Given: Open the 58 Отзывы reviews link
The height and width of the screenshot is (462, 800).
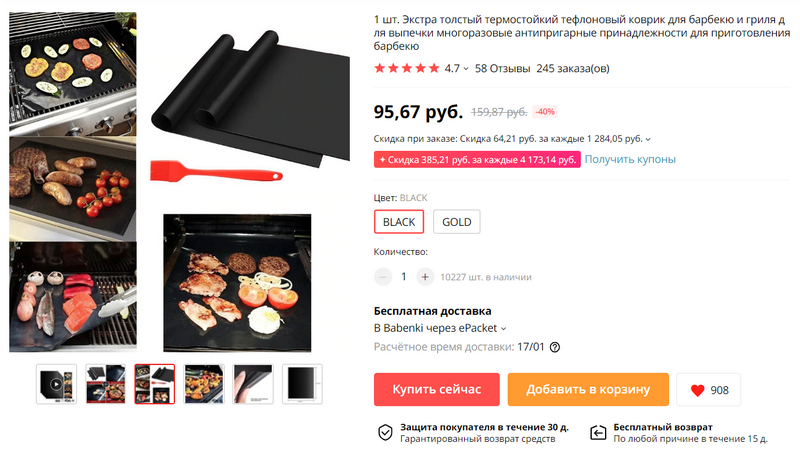Looking at the screenshot, I should 503,68.
